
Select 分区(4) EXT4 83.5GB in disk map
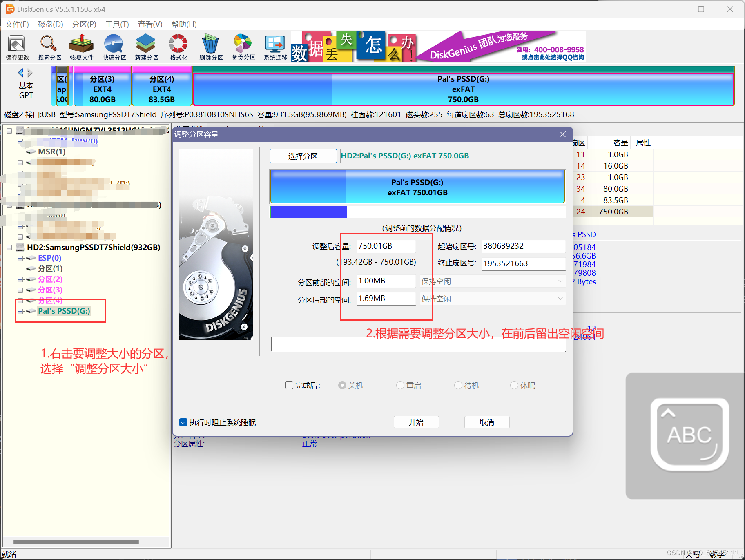[x=162, y=86]
